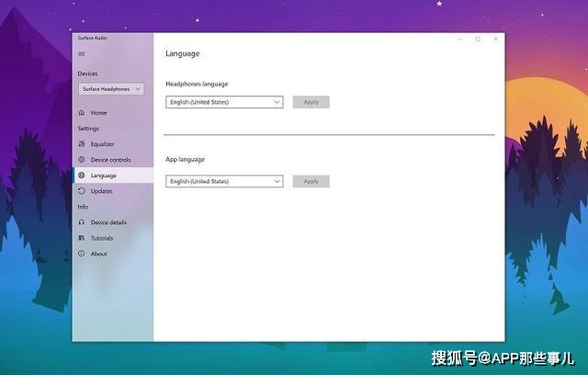This screenshot has height=375, width=588.
Task: Click the 'Settings' sidebar heading
Action: [88, 129]
